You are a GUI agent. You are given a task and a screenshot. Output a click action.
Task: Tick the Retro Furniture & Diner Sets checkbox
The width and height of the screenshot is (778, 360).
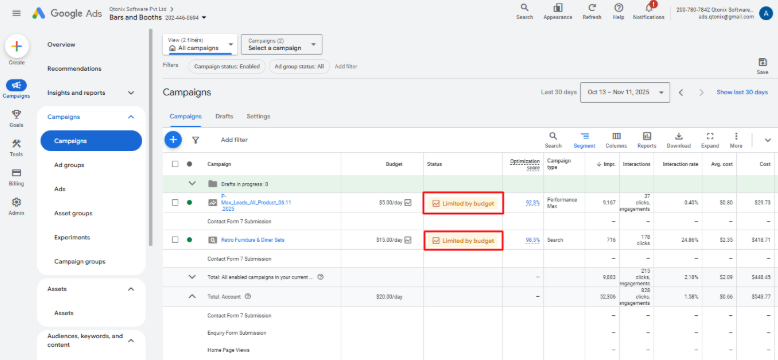coord(175,240)
